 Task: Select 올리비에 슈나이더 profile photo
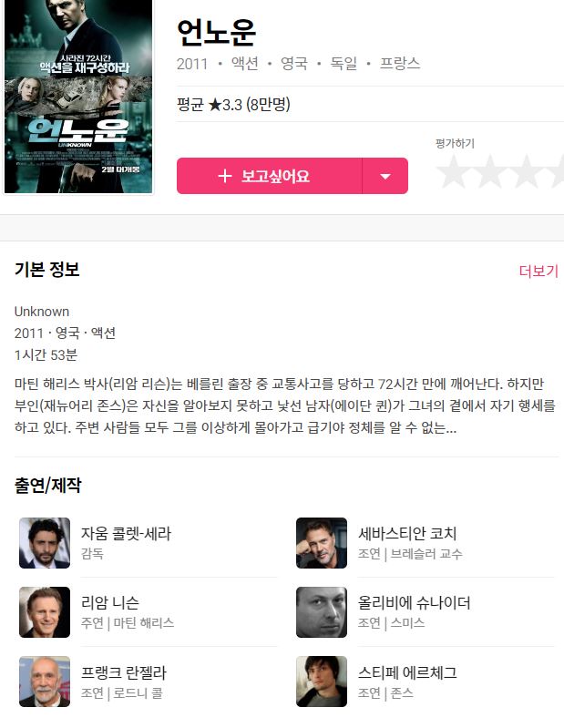pyautogui.click(x=322, y=612)
